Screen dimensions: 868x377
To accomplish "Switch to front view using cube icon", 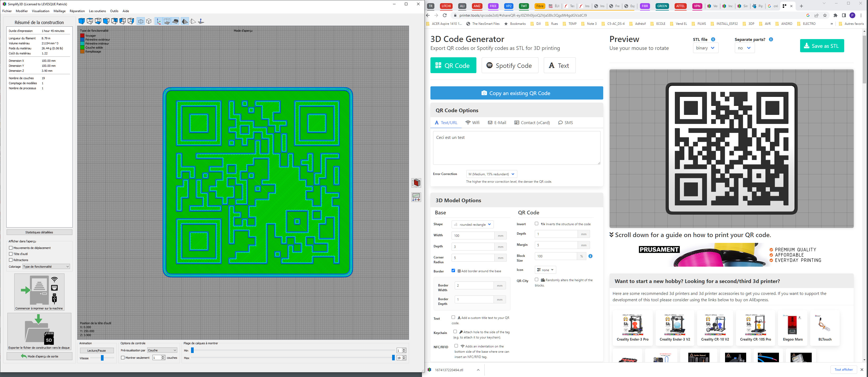I will click(x=106, y=21).
